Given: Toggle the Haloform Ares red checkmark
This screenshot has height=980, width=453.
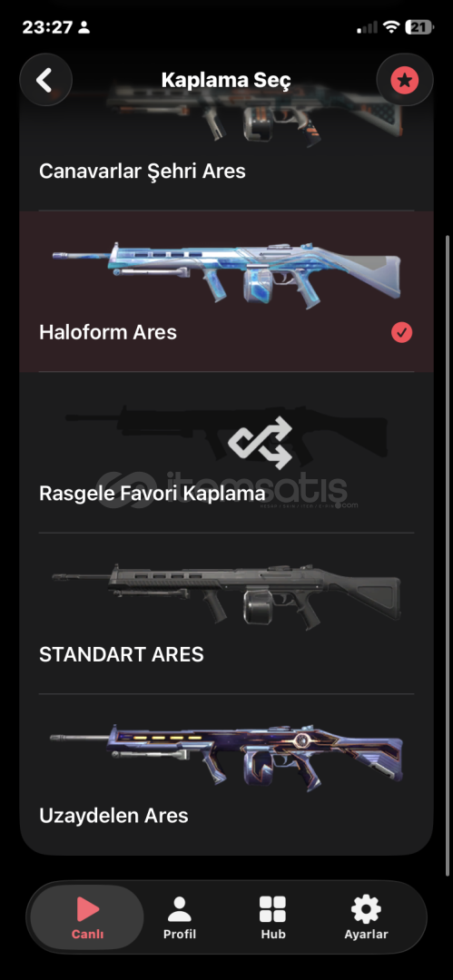Looking at the screenshot, I should [x=401, y=332].
